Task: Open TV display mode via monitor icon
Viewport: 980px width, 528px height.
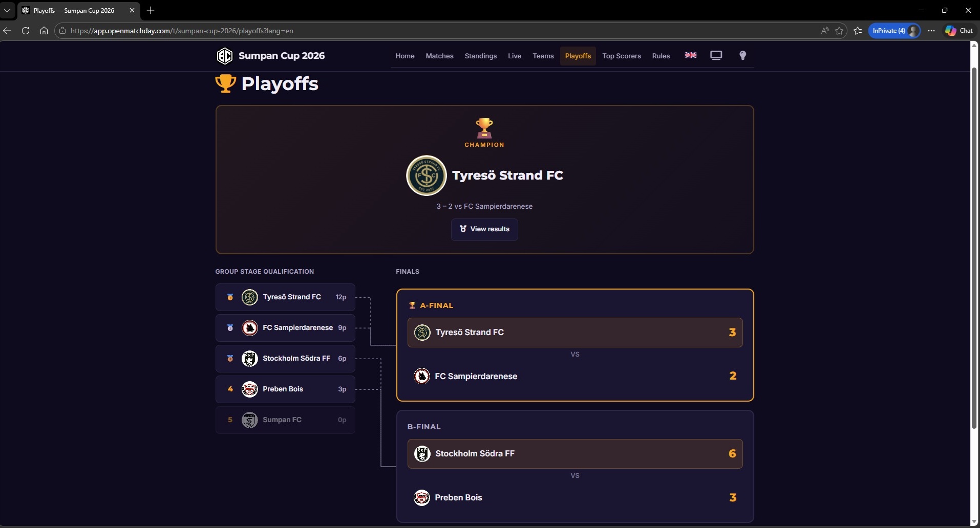Action: coord(716,55)
